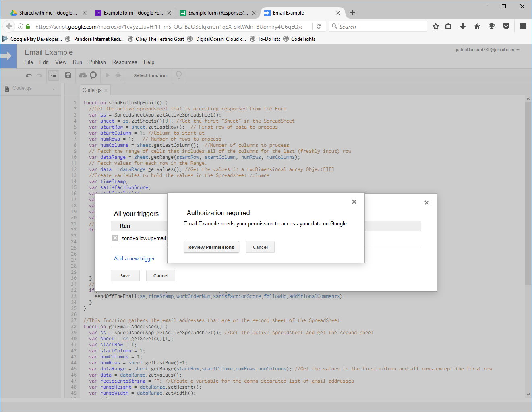Click the Review Permissions button
The width and height of the screenshot is (532, 412).
[211, 247]
